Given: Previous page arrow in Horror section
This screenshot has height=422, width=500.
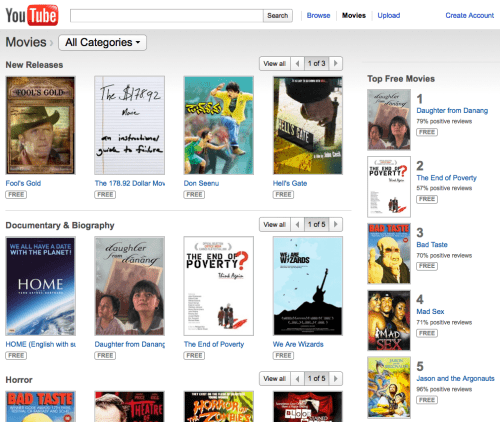Looking at the screenshot, I should coord(297,379).
